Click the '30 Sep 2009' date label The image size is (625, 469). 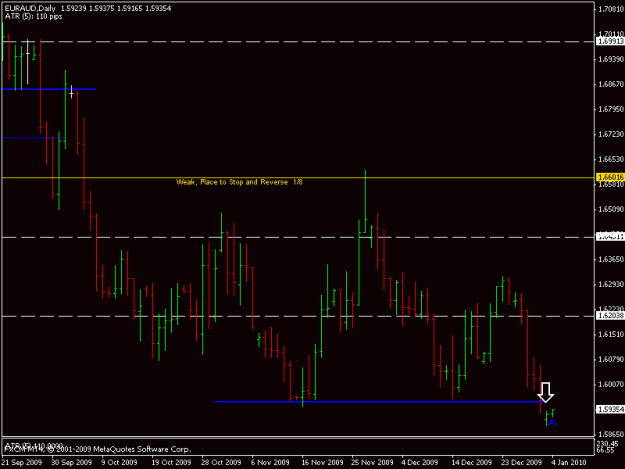click(x=71, y=462)
